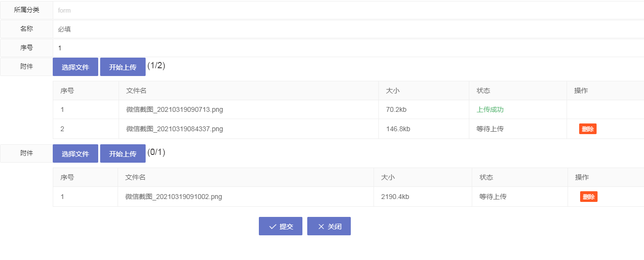Open the 所属分类 field
The height and width of the screenshot is (260, 644).
pyautogui.click(x=348, y=10)
